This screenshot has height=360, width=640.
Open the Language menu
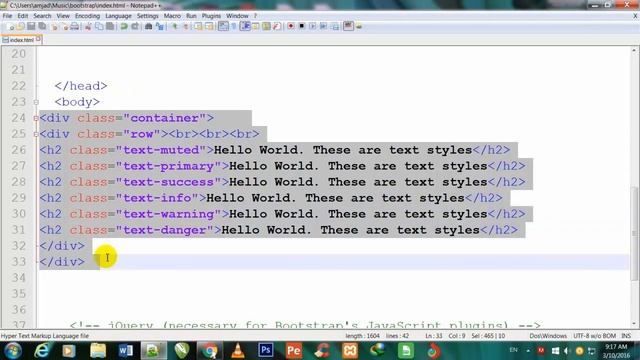pyautogui.click(x=118, y=16)
